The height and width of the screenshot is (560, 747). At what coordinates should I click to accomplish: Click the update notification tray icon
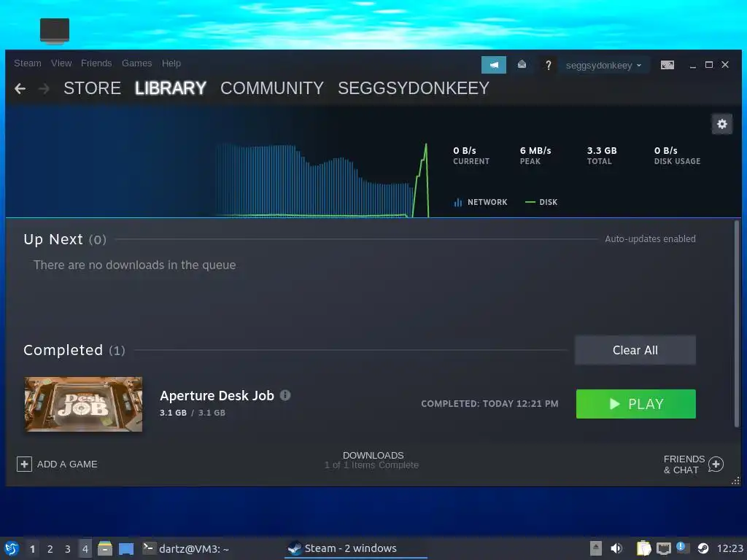[683, 548]
